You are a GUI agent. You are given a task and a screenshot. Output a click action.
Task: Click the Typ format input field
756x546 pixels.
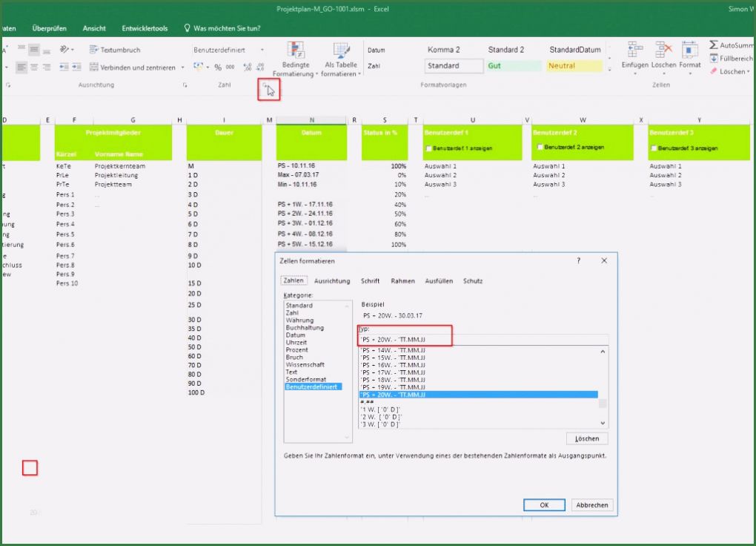coord(482,340)
